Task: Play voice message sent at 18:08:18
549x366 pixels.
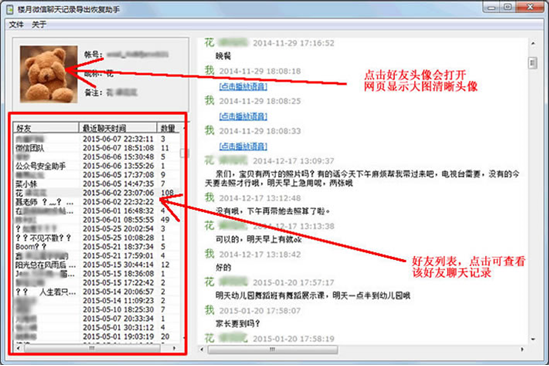Action: point(243,86)
